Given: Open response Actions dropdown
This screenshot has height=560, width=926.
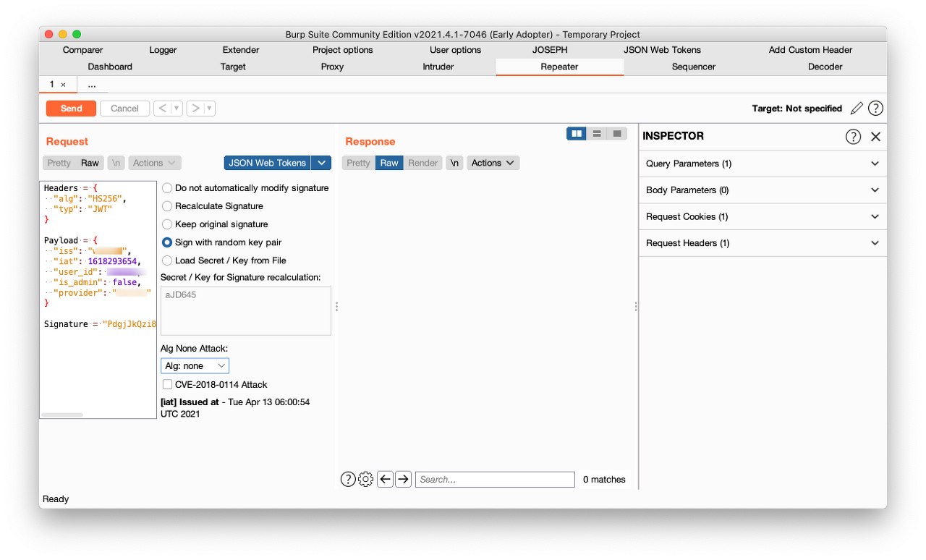Looking at the screenshot, I should click(493, 163).
